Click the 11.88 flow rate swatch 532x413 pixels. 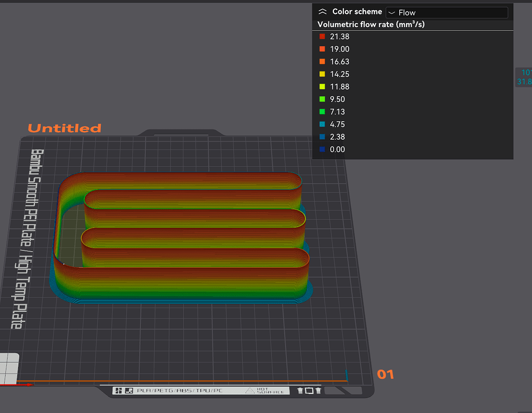point(322,86)
